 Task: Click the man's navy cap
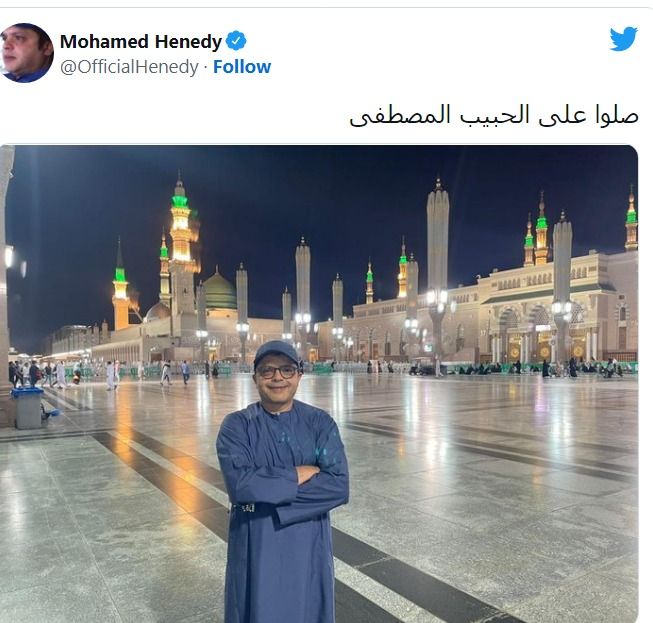coord(277,352)
